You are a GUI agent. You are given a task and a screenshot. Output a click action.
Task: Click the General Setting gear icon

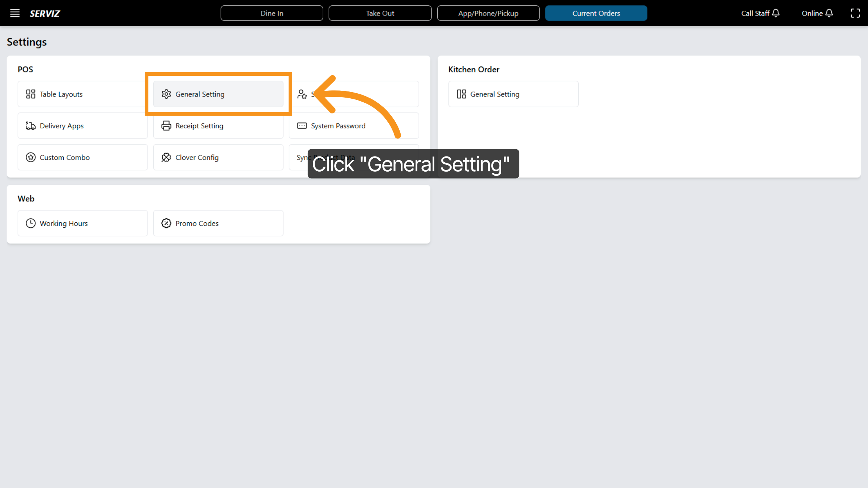pyautogui.click(x=166, y=94)
